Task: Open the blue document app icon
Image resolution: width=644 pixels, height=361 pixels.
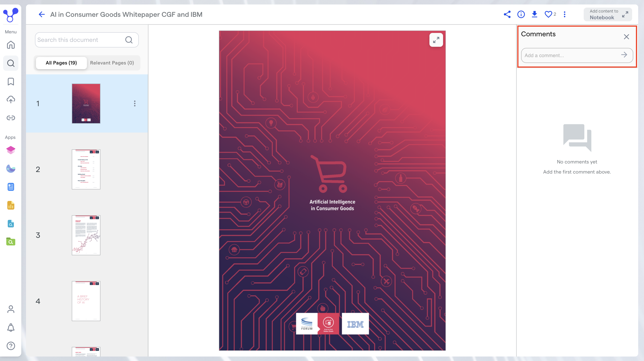Action: point(11,187)
